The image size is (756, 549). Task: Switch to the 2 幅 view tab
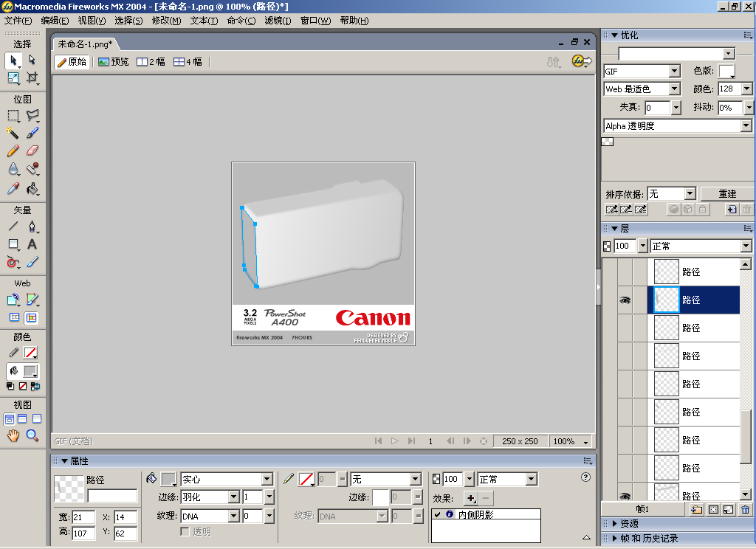[x=151, y=62]
